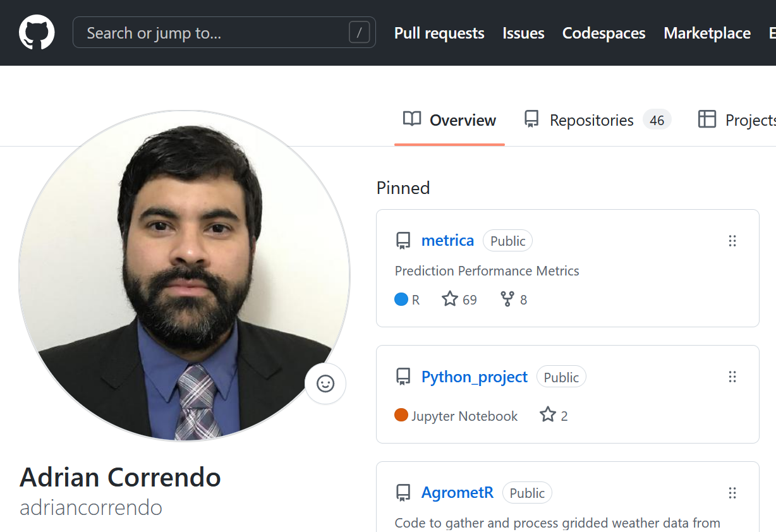Click the repositories count badge 46
776x532 pixels.
[657, 120]
